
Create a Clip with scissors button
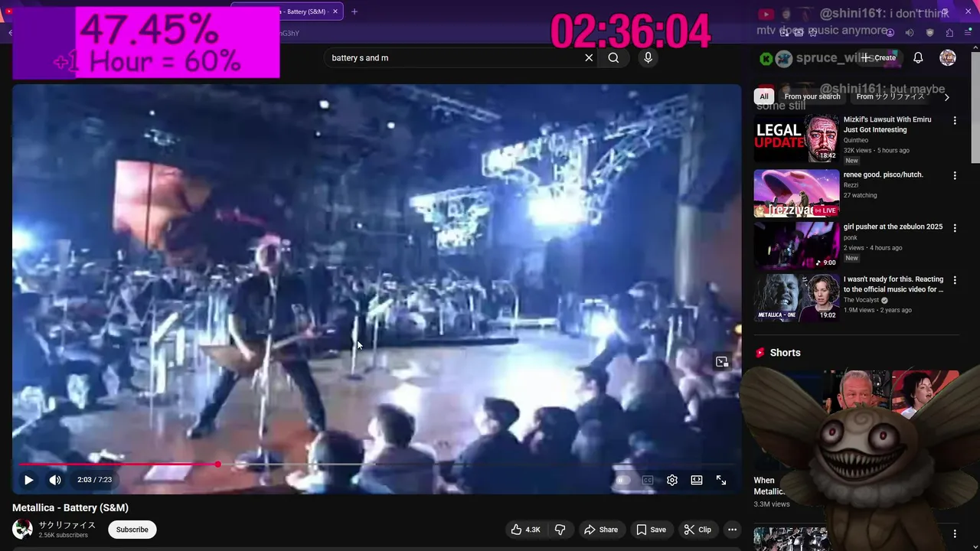point(697,530)
